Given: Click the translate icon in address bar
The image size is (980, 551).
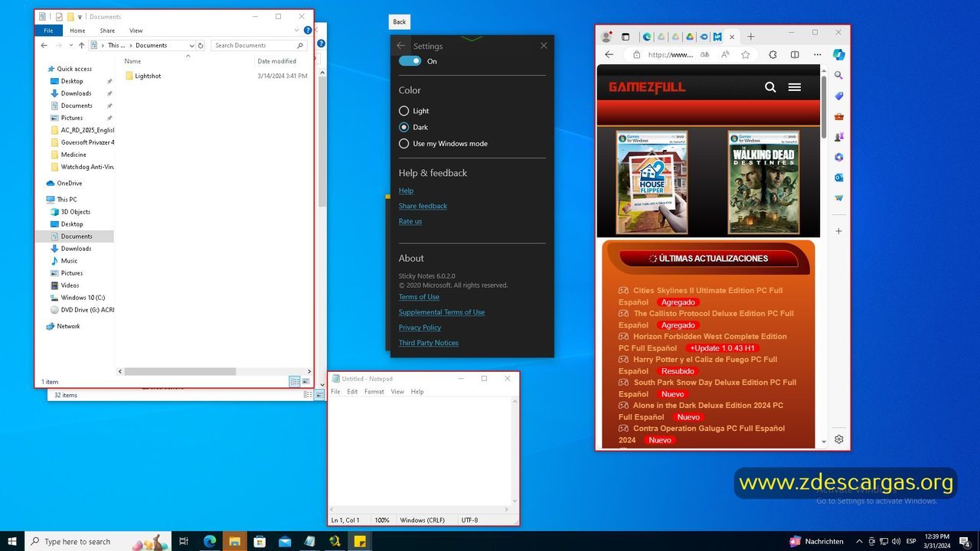Looking at the screenshot, I should pyautogui.click(x=704, y=54).
